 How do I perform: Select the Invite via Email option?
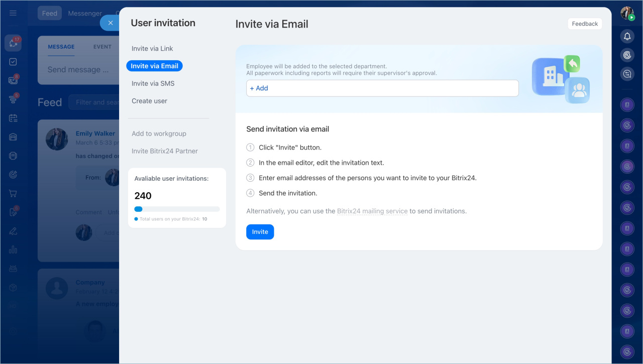[154, 66]
